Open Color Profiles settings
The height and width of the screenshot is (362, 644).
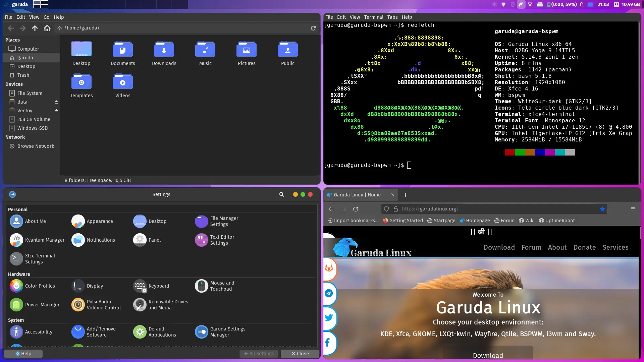pos(32,286)
